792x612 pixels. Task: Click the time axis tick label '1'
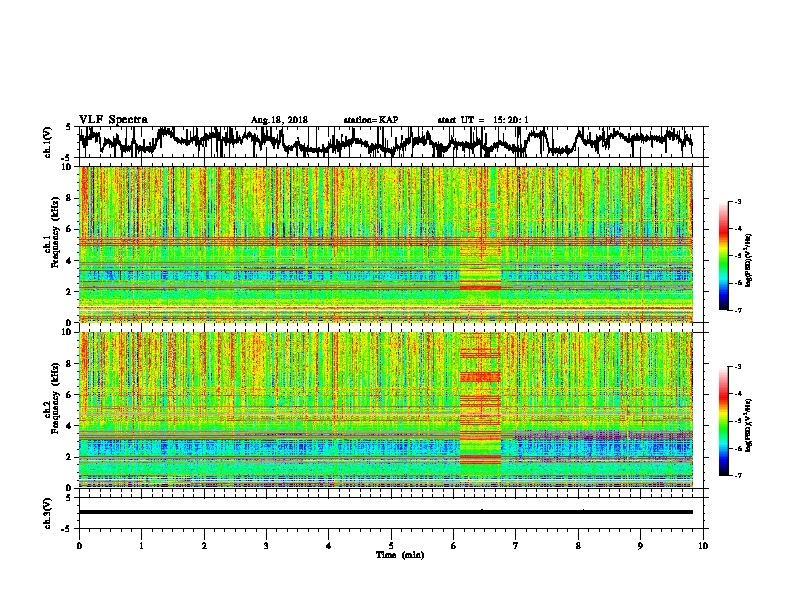pyautogui.click(x=141, y=546)
